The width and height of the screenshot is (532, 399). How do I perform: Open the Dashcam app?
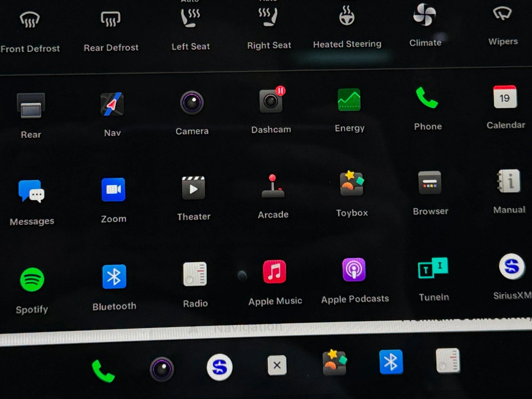pyautogui.click(x=271, y=101)
